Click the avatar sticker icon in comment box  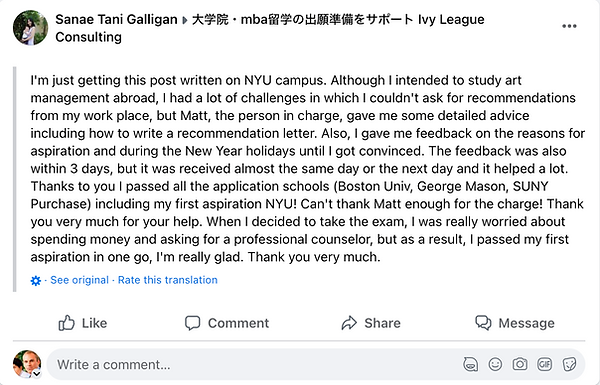coord(470,364)
